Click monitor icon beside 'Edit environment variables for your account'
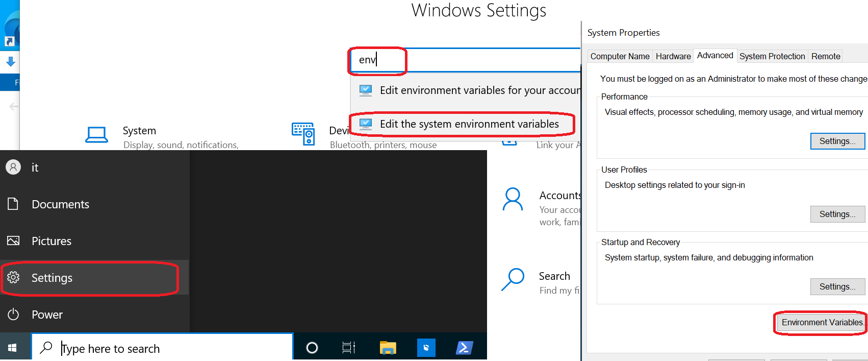 pyautogui.click(x=366, y=90)
